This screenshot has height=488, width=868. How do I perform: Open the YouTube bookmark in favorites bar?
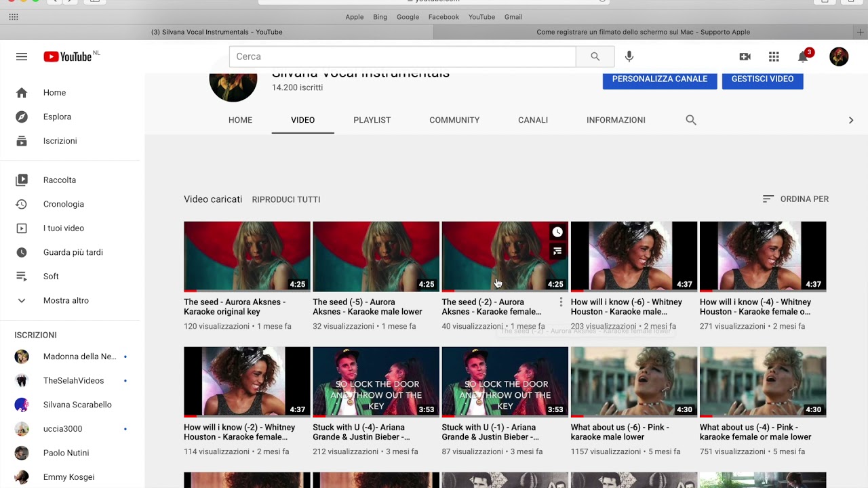coord(481,17)
